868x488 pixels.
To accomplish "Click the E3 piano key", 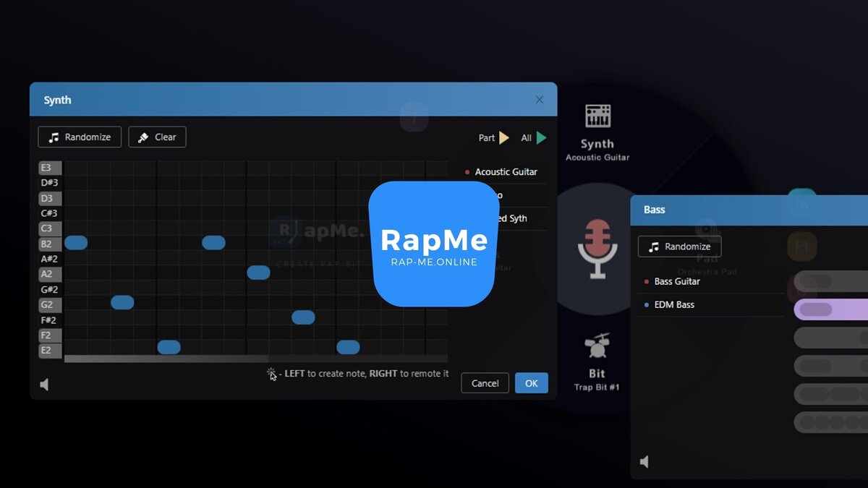I will [50, 168].
